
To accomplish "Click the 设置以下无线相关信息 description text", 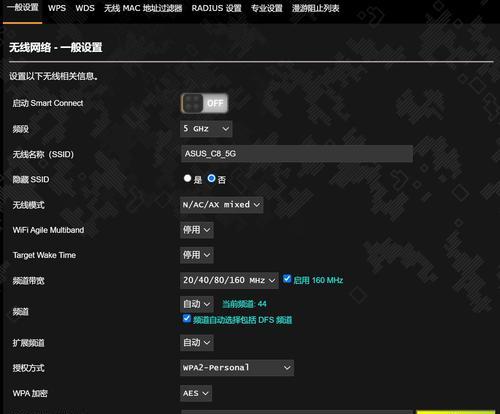I will point(53,76).
